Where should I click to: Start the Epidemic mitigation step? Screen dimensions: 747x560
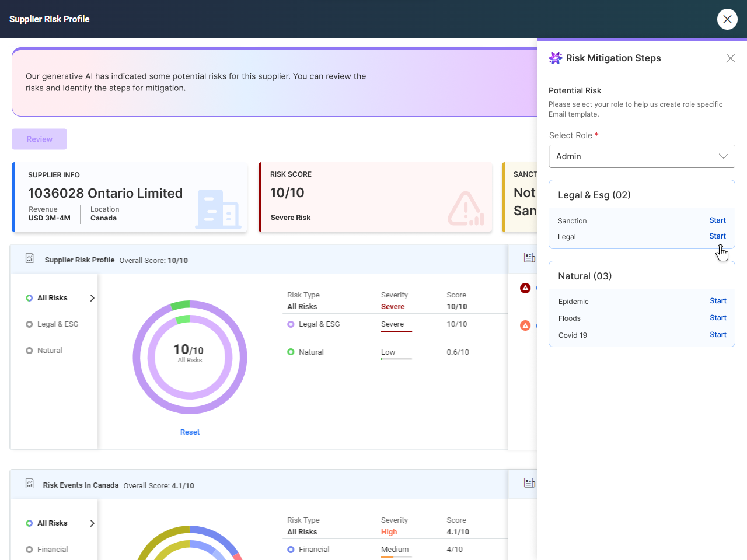click(718, 301)
